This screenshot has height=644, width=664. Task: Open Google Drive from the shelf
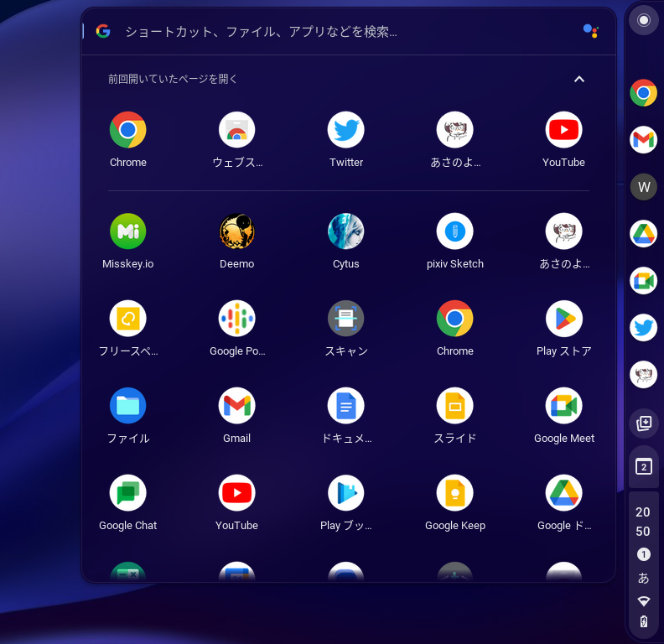(643, 234)
